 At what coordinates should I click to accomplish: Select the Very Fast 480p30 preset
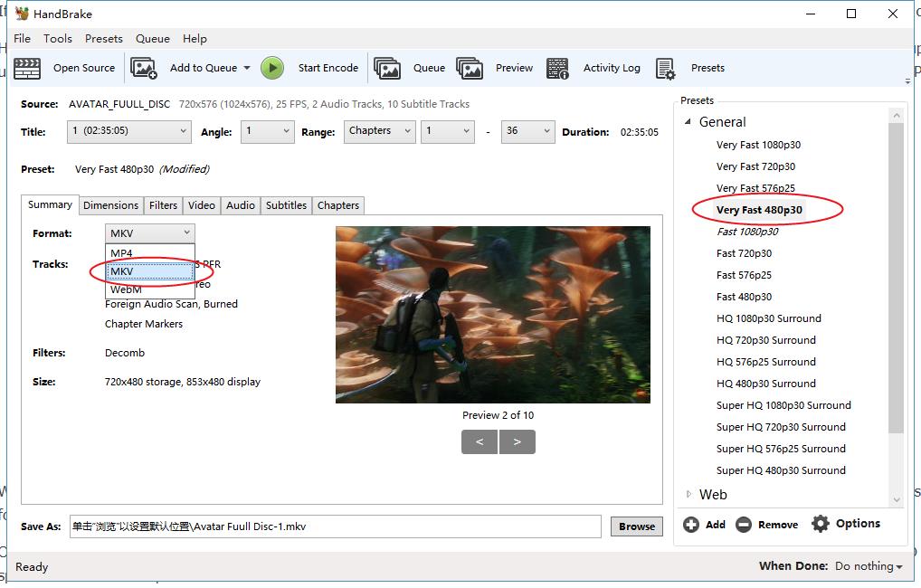click(x=759, y=210)
